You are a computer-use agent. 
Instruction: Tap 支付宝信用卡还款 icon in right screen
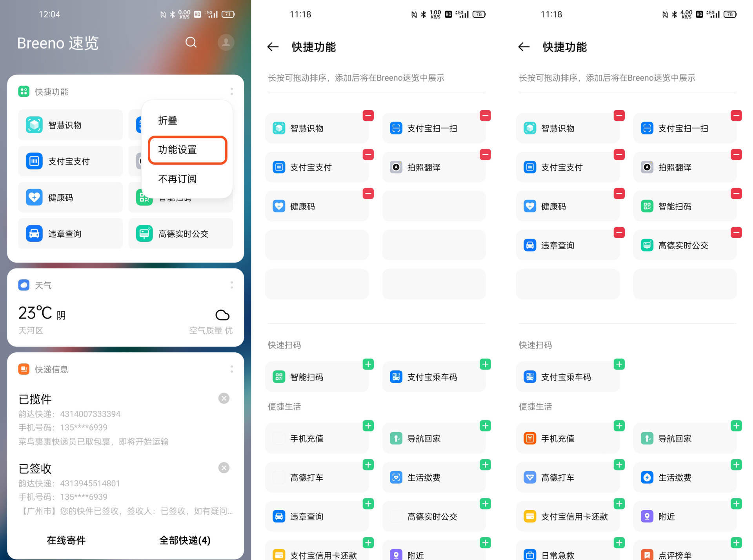pyautogui.click(x=530, y=516)
